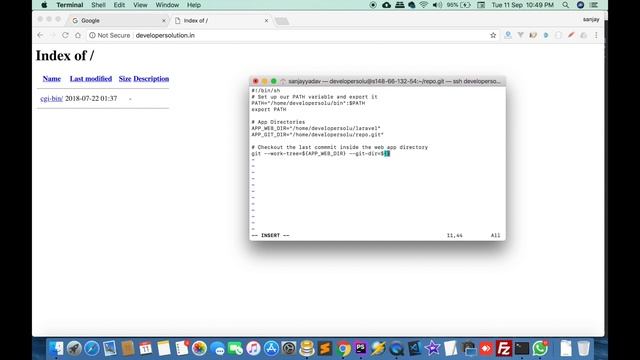Click the '-- INSERT --' status text
Image resolution: width=640 pixels, height=360 pixels.
271,236
